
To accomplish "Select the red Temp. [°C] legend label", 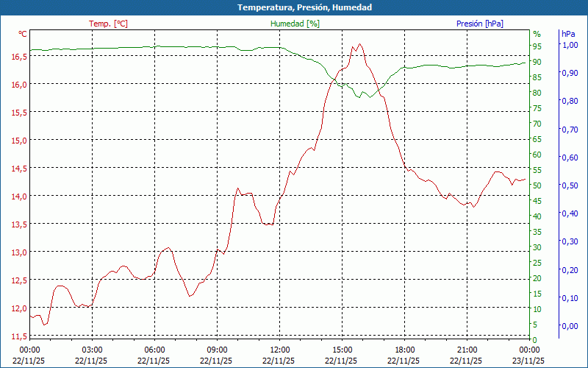I will click(x=108, y=24).
